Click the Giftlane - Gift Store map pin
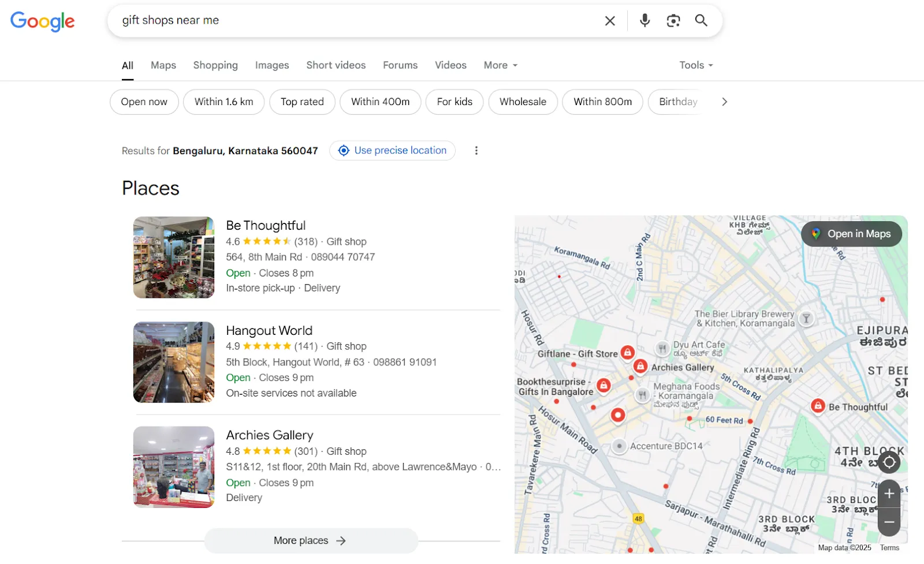This screenshot has width=924, height=564. pos(628,352)
